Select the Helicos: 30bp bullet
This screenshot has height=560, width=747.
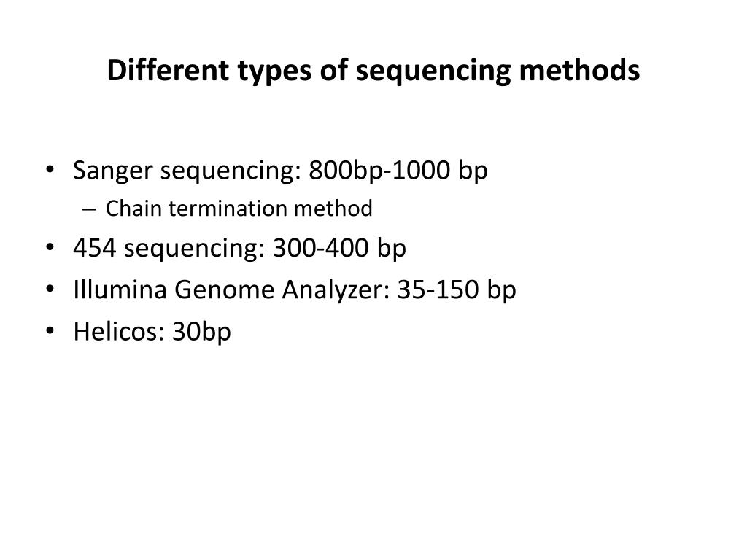[152, 332]
